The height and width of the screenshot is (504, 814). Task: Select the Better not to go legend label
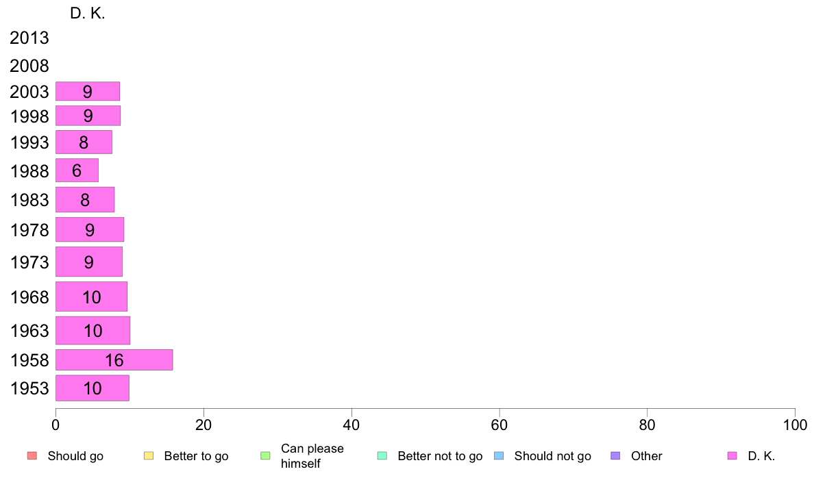pyautogui.click(x=440, y=456)
